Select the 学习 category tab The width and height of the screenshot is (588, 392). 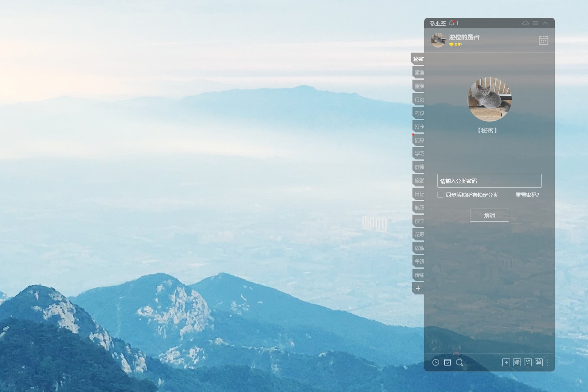point(418,153)
